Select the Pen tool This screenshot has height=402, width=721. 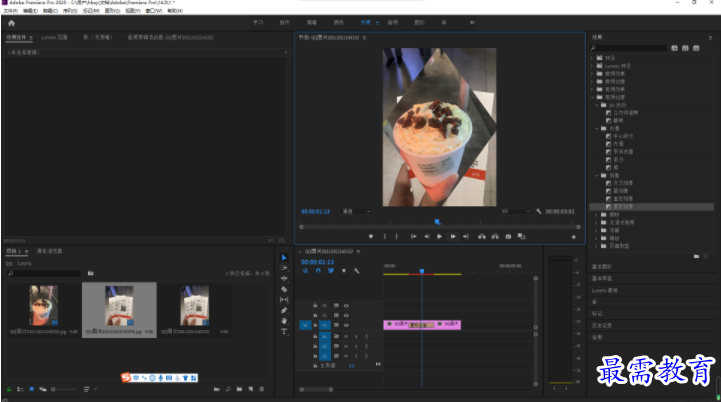[284, 310]
